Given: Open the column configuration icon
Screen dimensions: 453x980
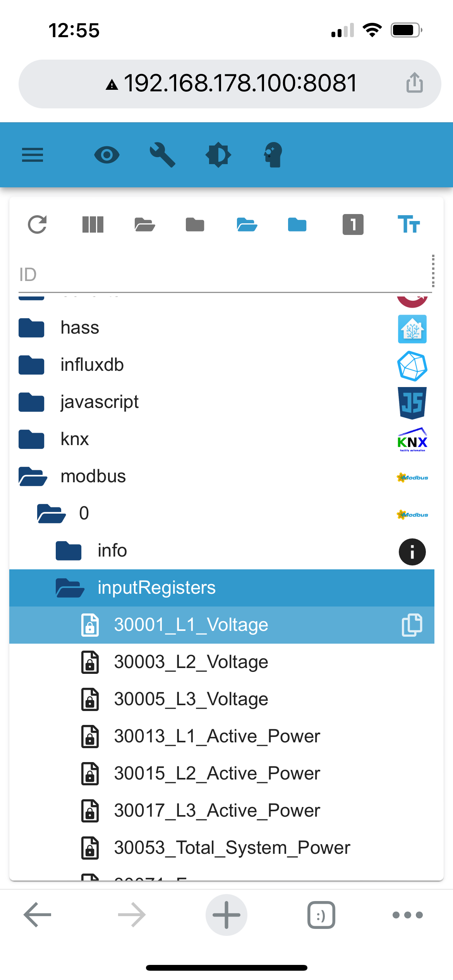Looking at the screenshot, I should click(x=93, y=224).
